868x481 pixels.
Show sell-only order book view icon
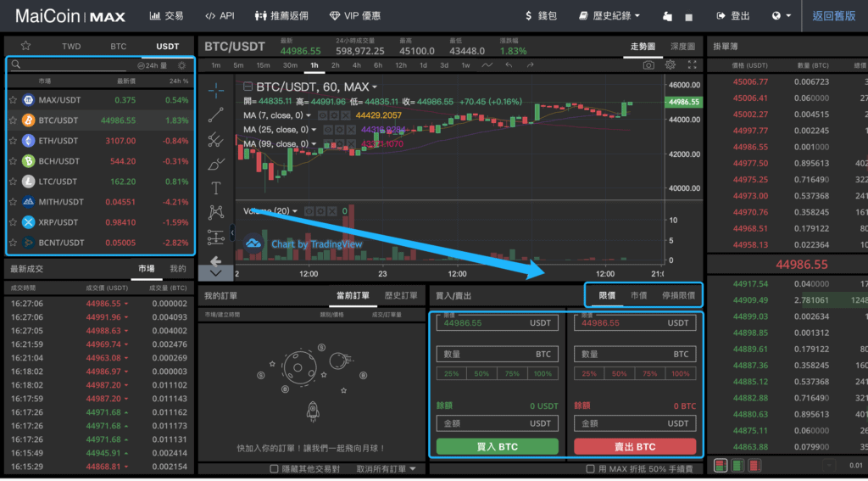pos(754,466)
